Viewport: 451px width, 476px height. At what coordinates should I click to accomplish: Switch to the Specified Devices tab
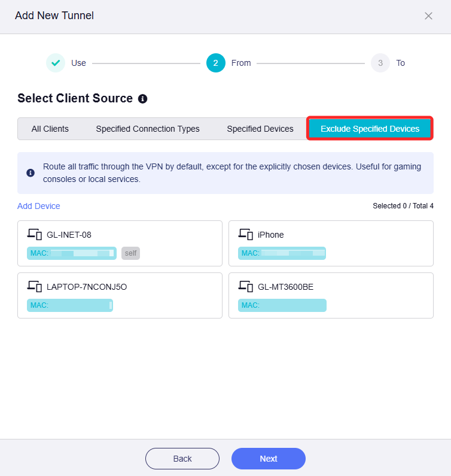(x=260, y=129)
